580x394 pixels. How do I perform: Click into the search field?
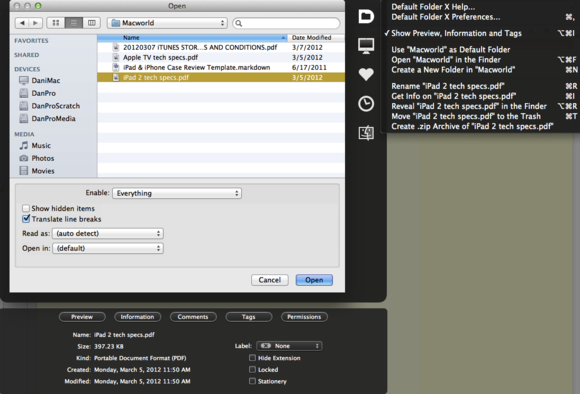(286, 23)
